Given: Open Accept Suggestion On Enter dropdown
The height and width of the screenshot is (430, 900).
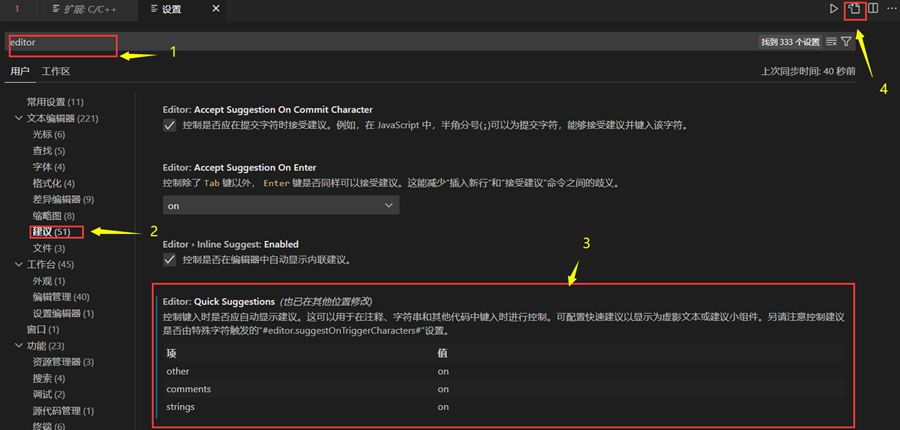Looking at the screenshot, I should click(280, 205).
